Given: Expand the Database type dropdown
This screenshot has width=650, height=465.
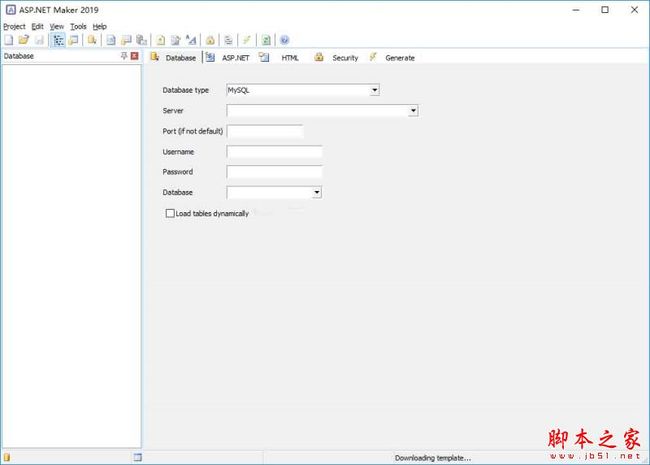Looking at the screenshot, I should click(375, 90).
